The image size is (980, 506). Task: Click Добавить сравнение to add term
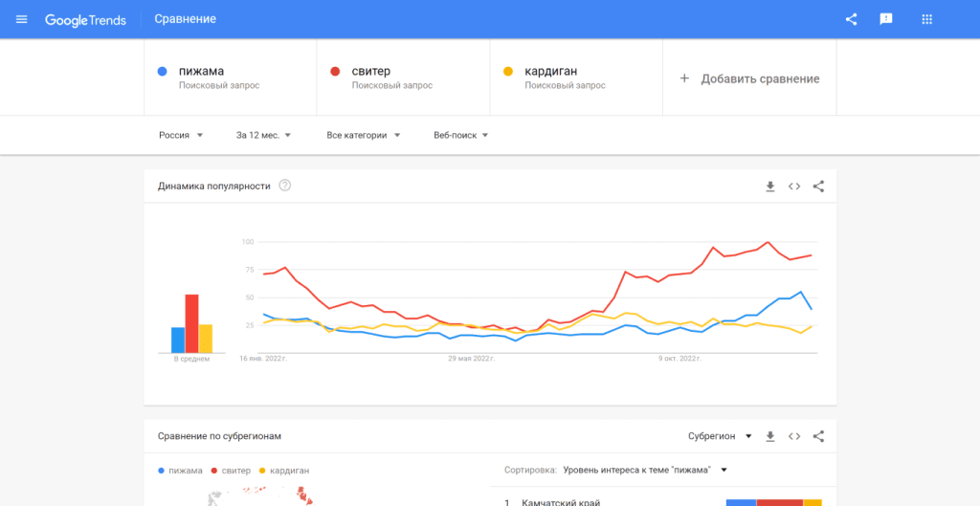pyautogui.click(x=749, y=78)
